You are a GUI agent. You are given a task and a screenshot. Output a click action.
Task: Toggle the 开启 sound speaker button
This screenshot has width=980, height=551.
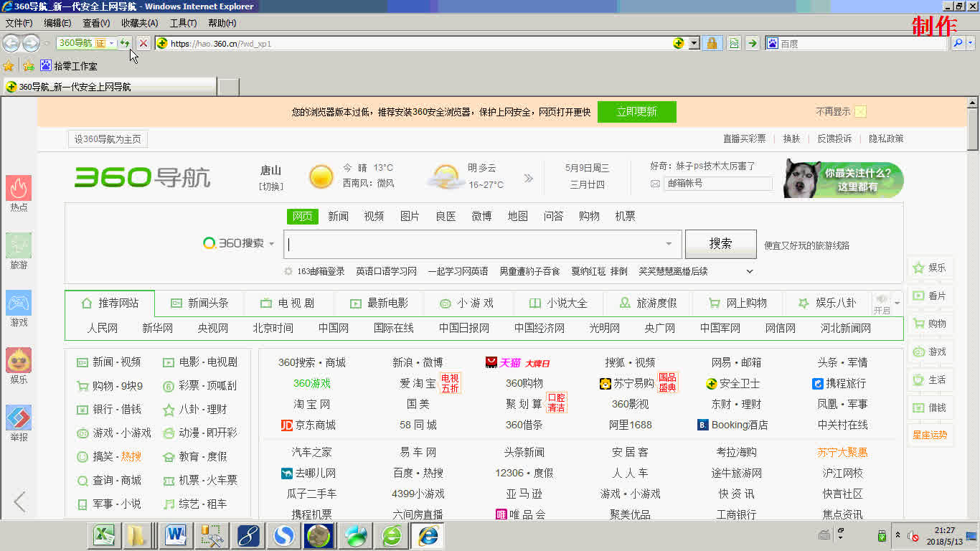[882, 303]
